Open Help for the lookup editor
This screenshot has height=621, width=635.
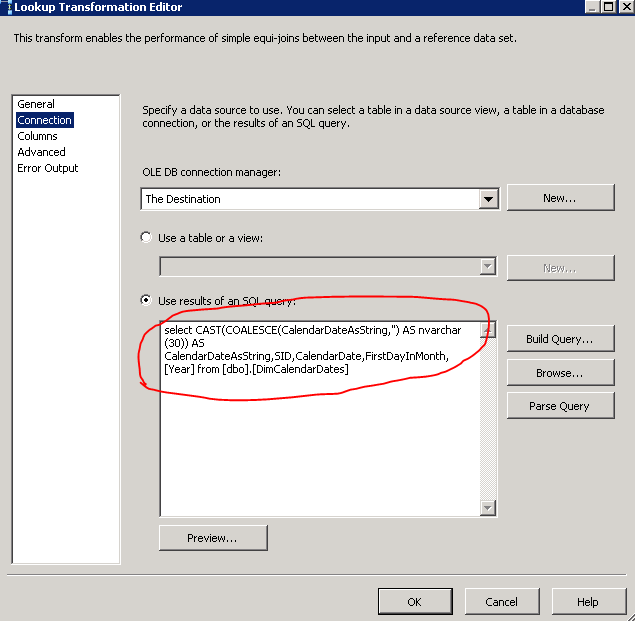pos(588,602)
